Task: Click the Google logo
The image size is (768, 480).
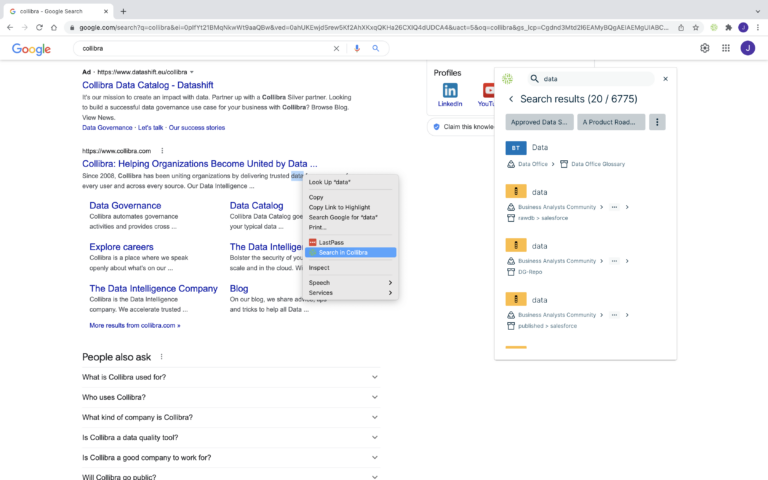Action: (31, 49)
